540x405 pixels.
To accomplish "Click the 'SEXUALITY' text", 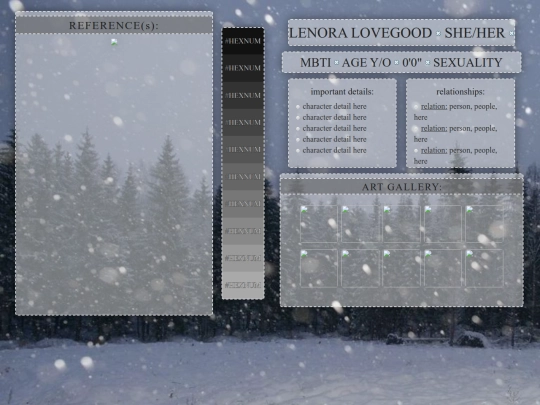I will 468,63.
